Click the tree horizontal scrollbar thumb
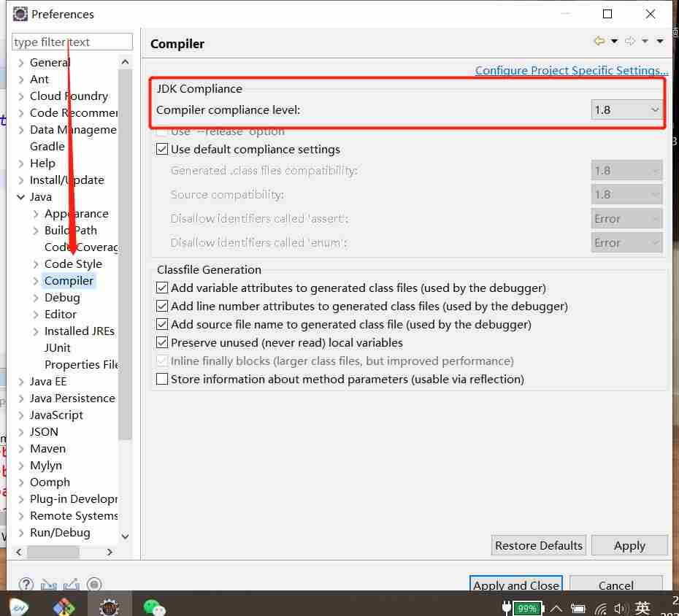The height and width of the screenshot is (616, 679). (53, 552)
